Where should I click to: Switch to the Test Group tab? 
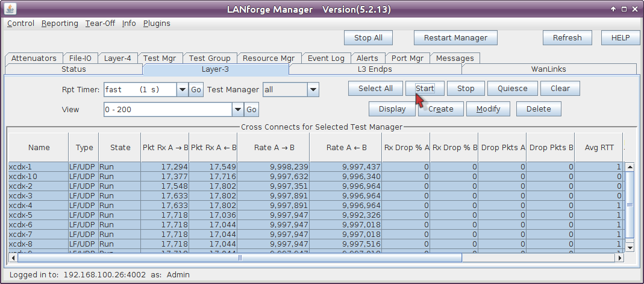(x=210, y=58)
